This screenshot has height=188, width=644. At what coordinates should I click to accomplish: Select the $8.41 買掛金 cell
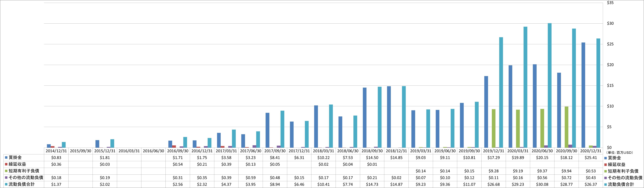pyautogui.click(x=275, y=158)
